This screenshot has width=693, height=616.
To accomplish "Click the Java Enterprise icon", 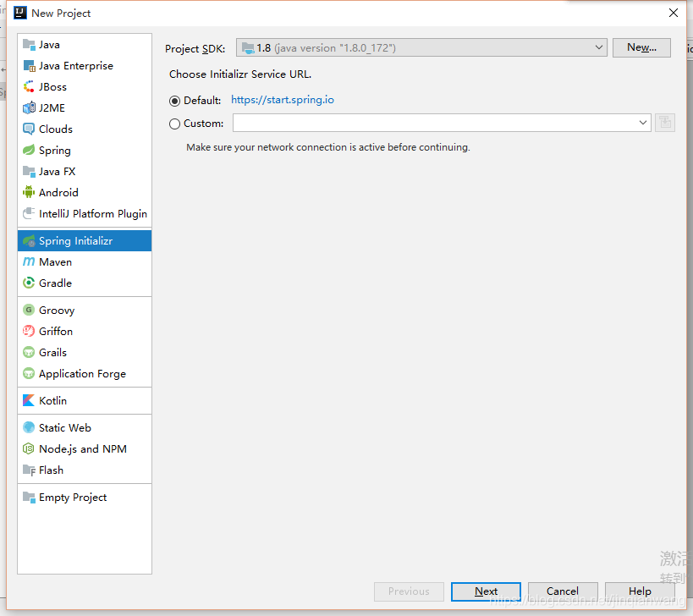I will 29,66.
